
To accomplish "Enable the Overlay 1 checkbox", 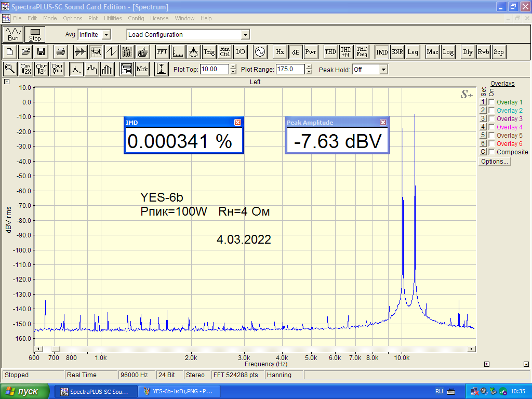I will pos(491,102).
